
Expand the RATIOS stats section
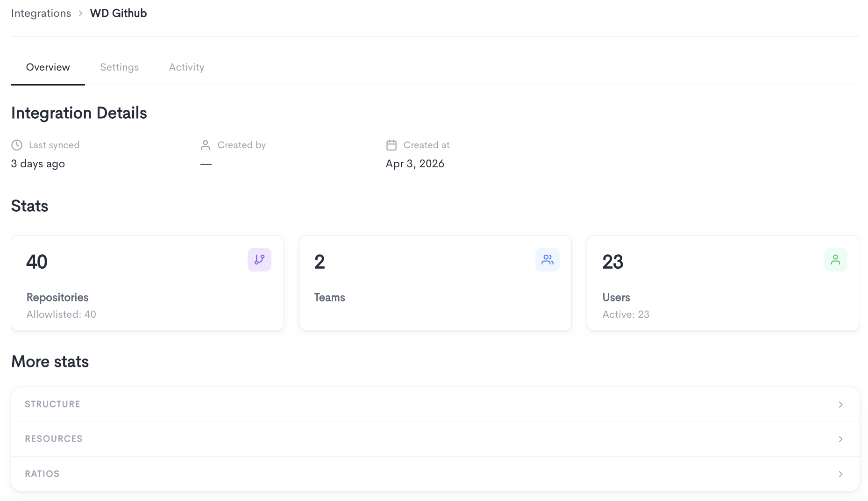click(x=435, y=474)
